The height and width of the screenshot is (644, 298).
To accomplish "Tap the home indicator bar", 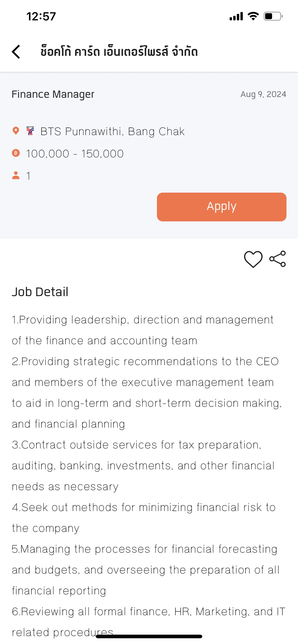I will [149, 636].
